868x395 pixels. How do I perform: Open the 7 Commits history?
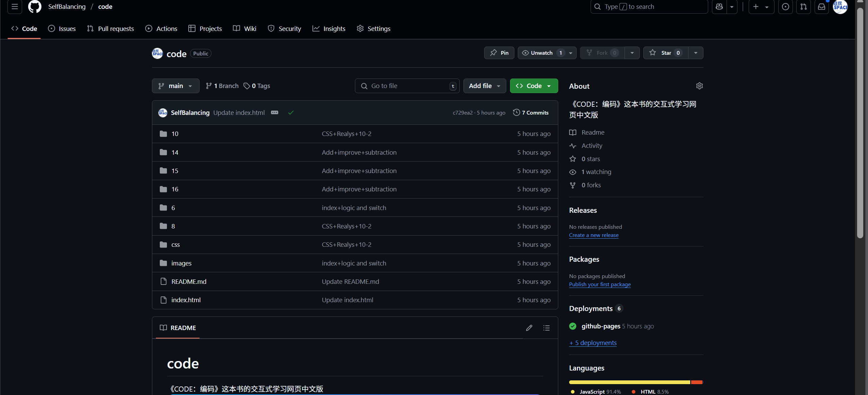531,113
